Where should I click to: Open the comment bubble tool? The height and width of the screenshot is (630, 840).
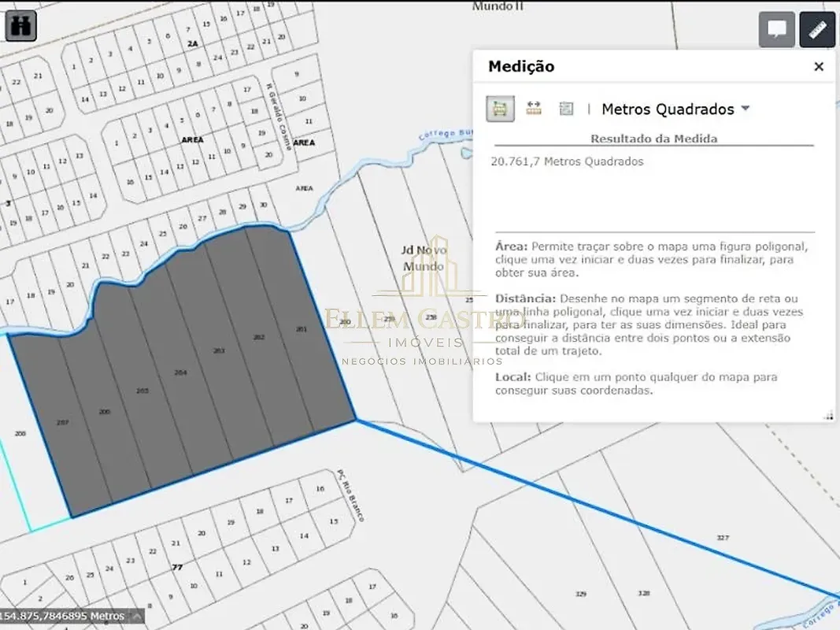(x=777, y=29)
